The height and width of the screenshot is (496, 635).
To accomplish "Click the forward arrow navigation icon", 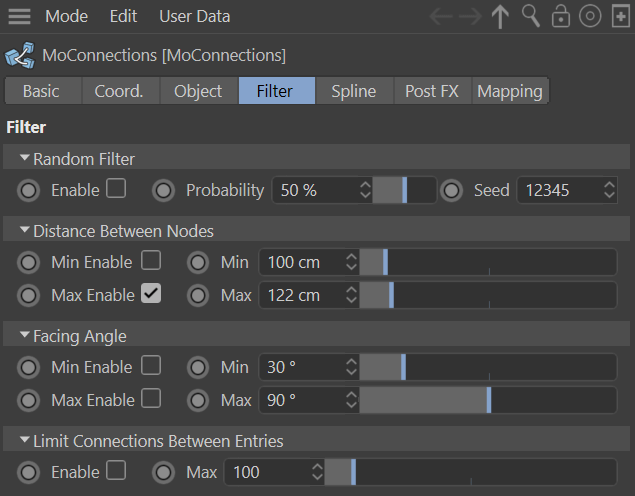I will 470,16.
